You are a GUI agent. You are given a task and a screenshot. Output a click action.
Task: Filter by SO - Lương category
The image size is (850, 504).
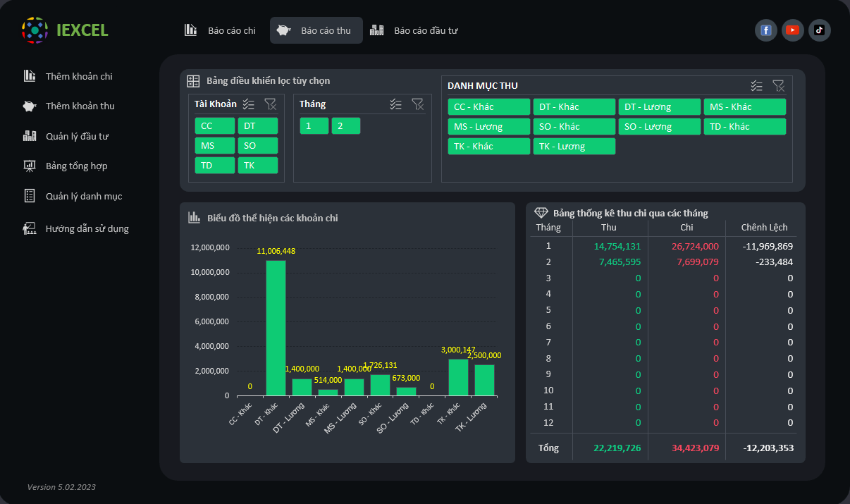[x=660, y=126]
